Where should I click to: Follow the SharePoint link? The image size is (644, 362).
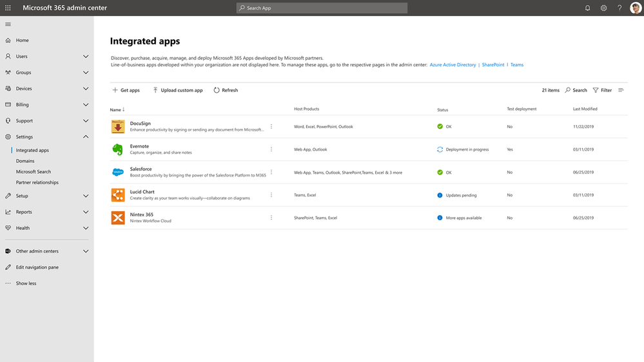493,65
